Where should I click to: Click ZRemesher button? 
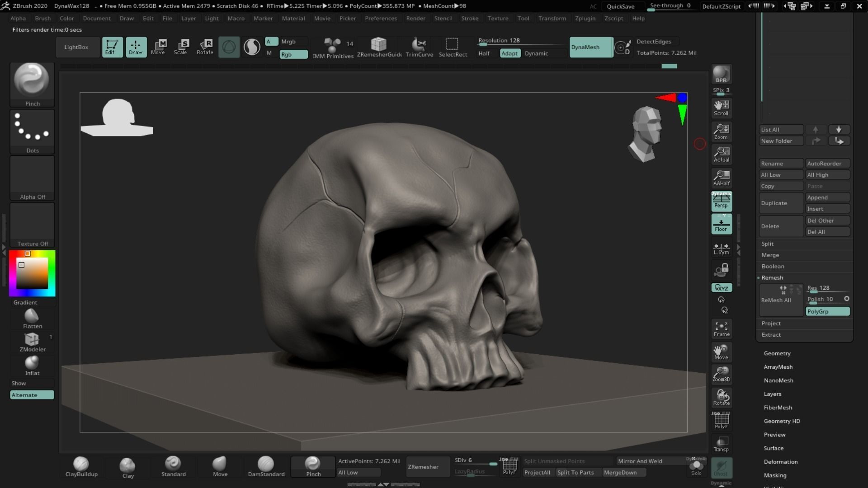[428, 467]
